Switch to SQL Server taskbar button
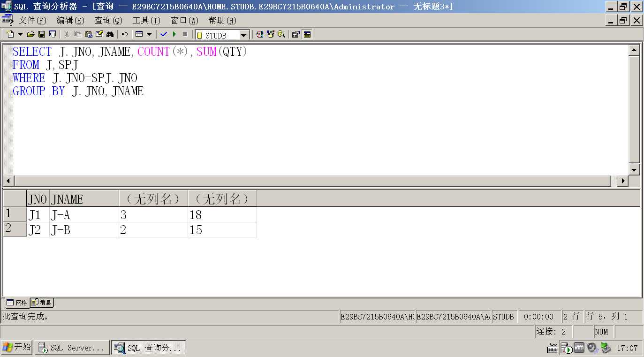The width and height of the screenshot is (644, 357). tap(72, 348)
